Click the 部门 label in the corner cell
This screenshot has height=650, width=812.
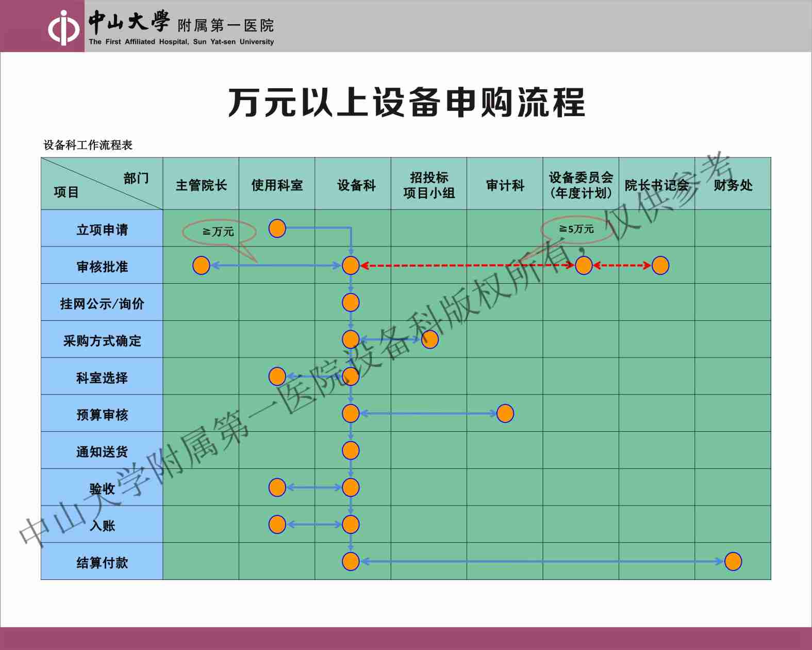[x=136, y=178]
